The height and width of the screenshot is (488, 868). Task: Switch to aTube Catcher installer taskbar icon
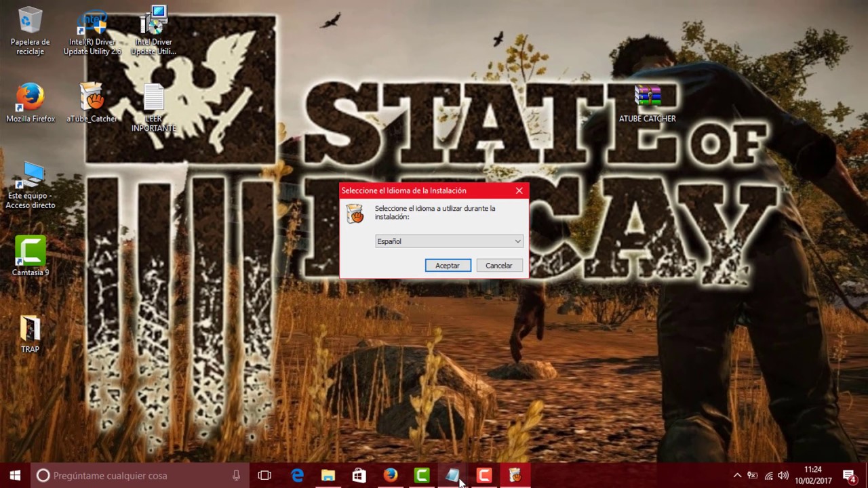(x=515, y=476)
